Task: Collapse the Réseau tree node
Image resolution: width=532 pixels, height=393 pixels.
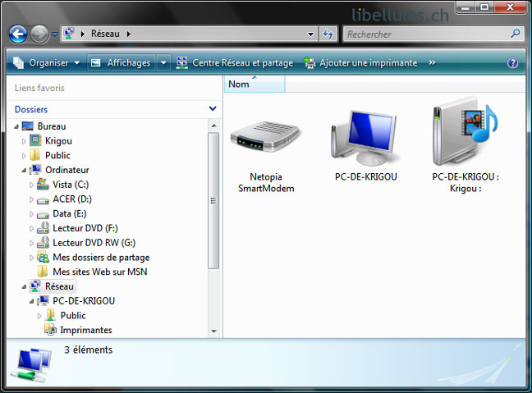Action: (x=24, y=287)
